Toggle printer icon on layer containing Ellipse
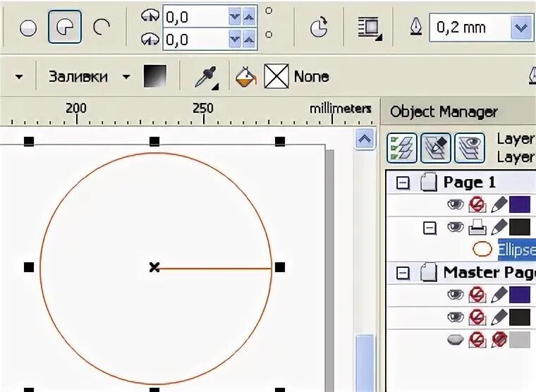536x392 pixels. [x=477, y=227]
